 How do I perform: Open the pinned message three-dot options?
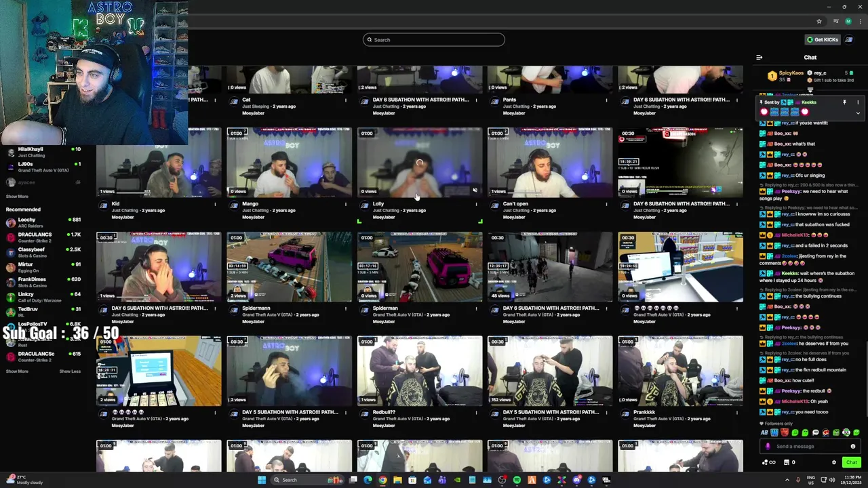coord(858,102)
